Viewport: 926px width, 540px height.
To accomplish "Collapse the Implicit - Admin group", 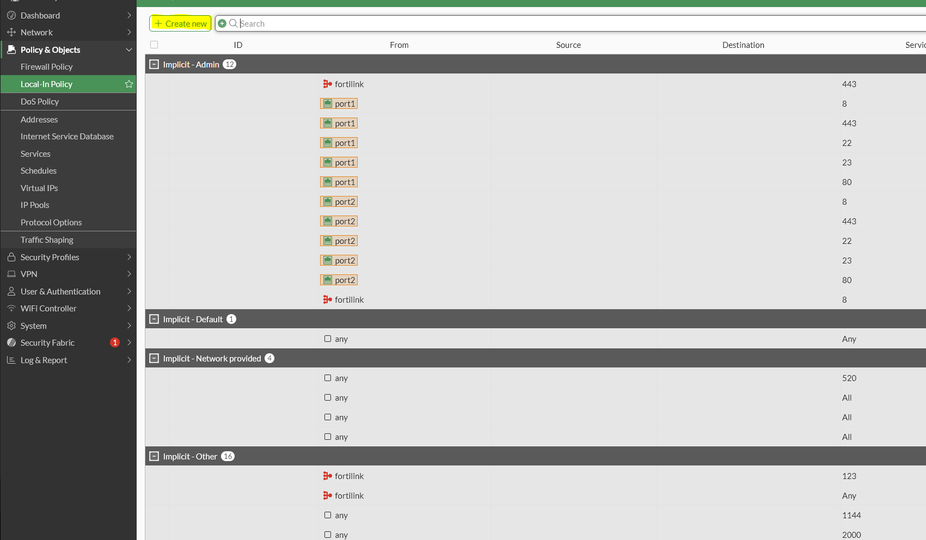I will (x=154, y=64).
